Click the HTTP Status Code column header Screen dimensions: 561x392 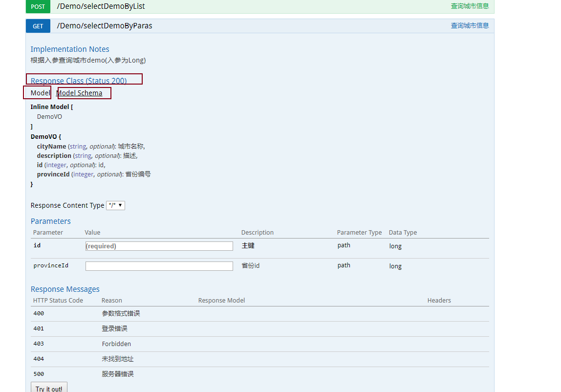tap(58, 301)
